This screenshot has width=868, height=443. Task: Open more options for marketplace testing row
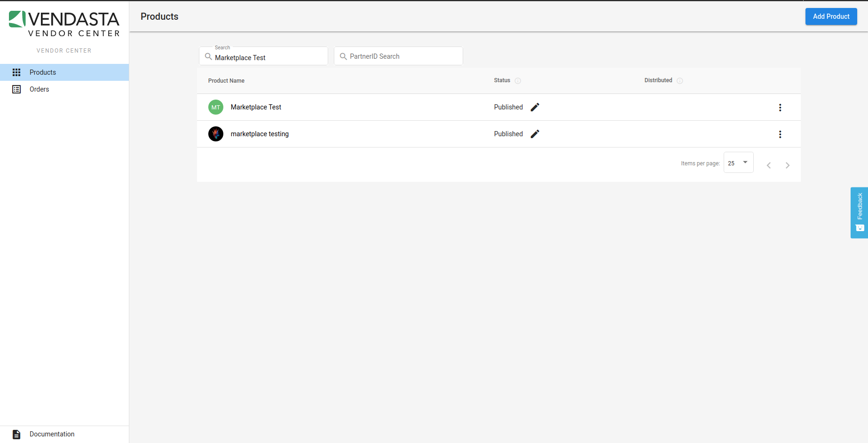pos(780,134)
